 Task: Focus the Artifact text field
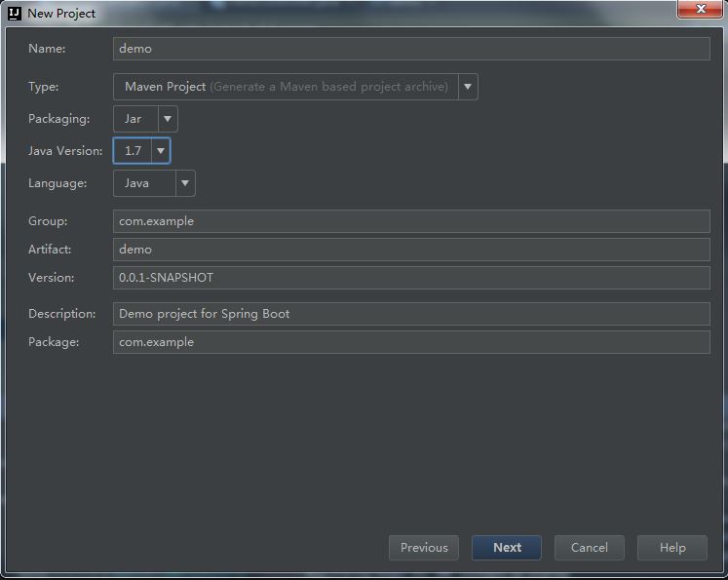[x=411, y=250]
